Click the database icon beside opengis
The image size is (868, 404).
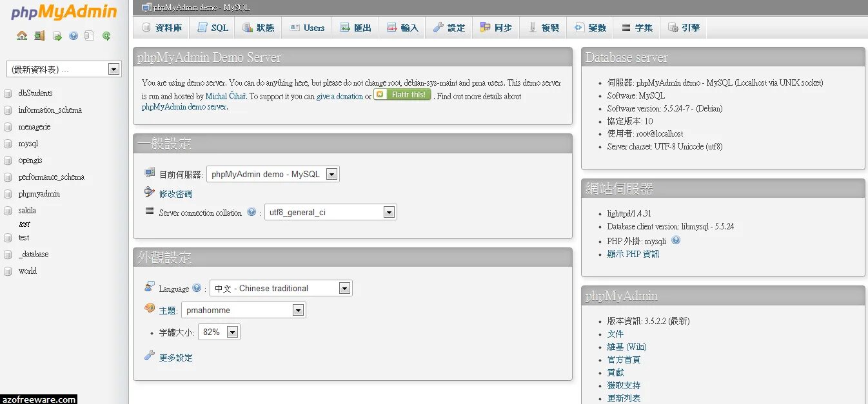click(x=8, y=160)
